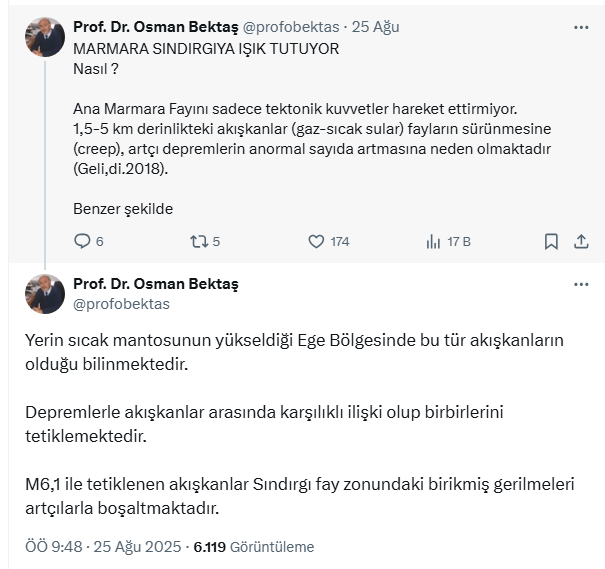Viewport: 605px width, 569px height.
Task: Click the reply icon on first tweet
Action: point(83,241)
